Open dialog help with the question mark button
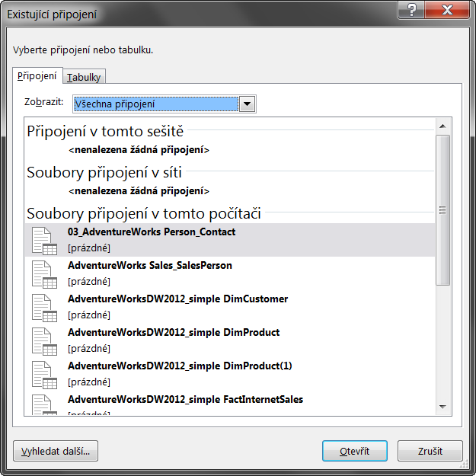This screenshot has height=476, width=476. (x=411, y=10)
